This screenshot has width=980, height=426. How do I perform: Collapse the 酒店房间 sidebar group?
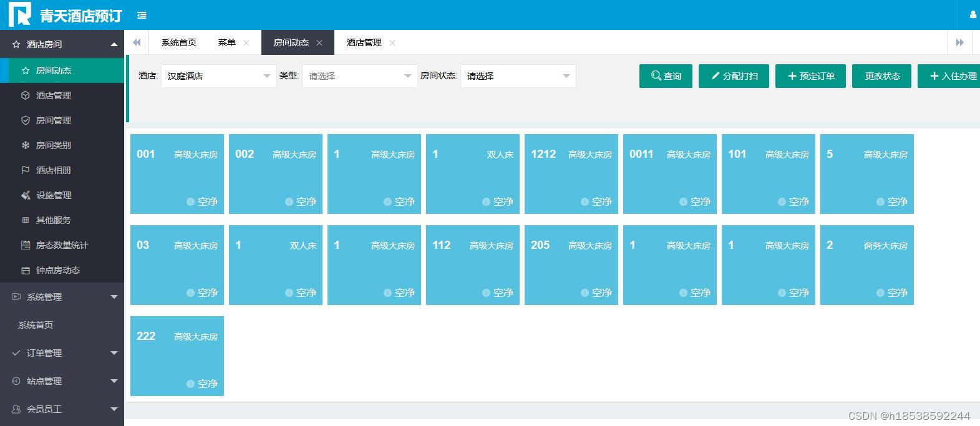point(62,44)
